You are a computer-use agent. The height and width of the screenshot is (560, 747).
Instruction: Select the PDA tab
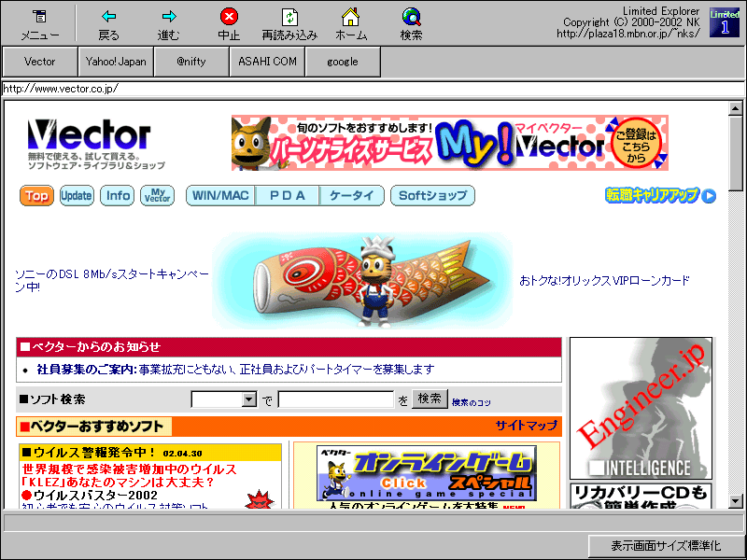pyautogui.click(x=287, y=196)
